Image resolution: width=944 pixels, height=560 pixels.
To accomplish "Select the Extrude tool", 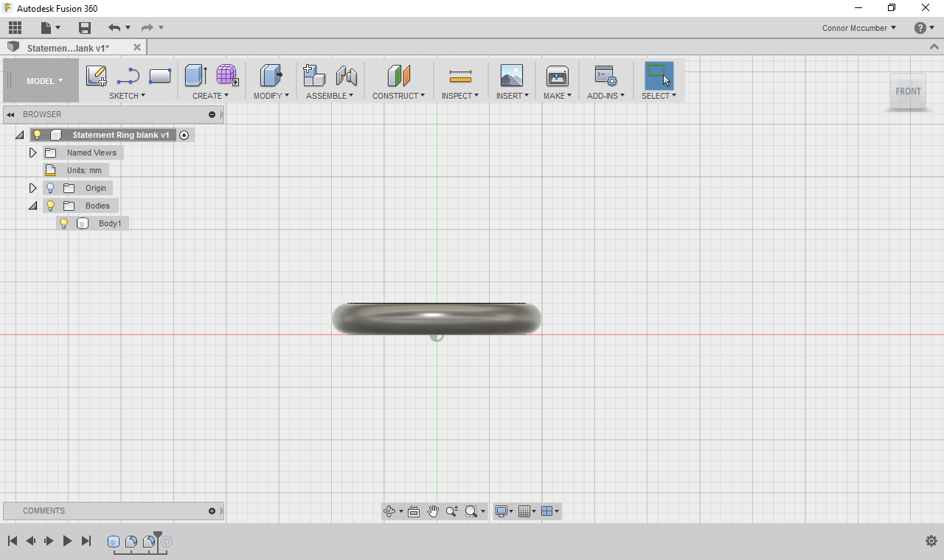I will 195,75.
